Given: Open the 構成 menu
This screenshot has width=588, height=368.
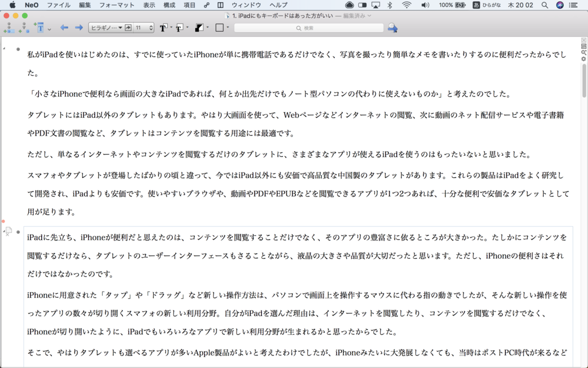Looking at the screenshot, I should (x=169, y=5).
